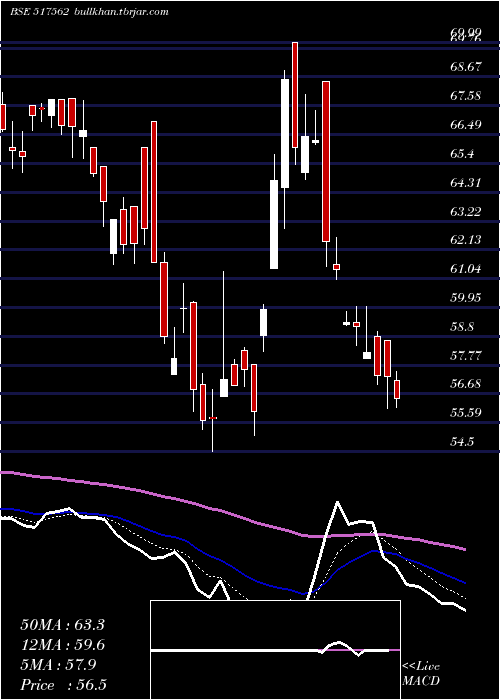Click the 50MA : 63.3 reading

[x=62, y=625]
